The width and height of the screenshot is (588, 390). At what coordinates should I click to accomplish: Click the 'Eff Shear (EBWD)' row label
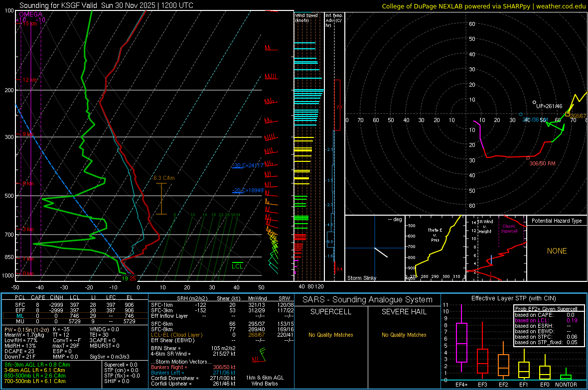173,340
